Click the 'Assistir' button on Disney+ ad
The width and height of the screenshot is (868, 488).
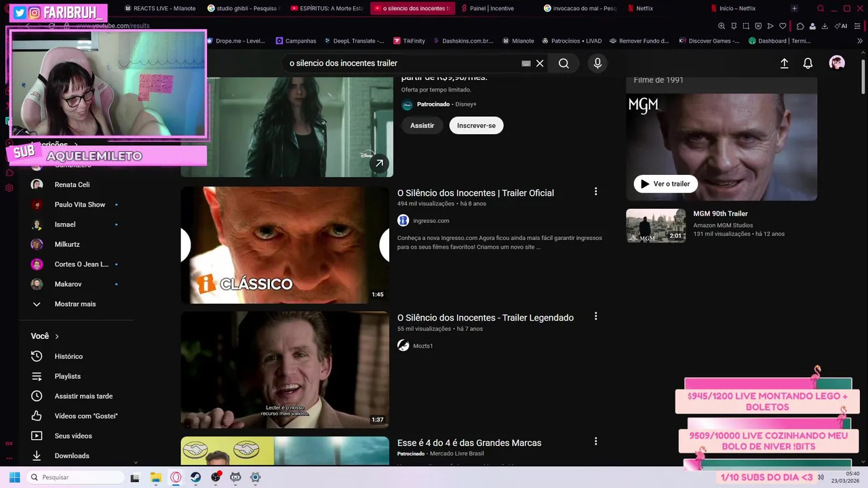[x=422, y=125]
